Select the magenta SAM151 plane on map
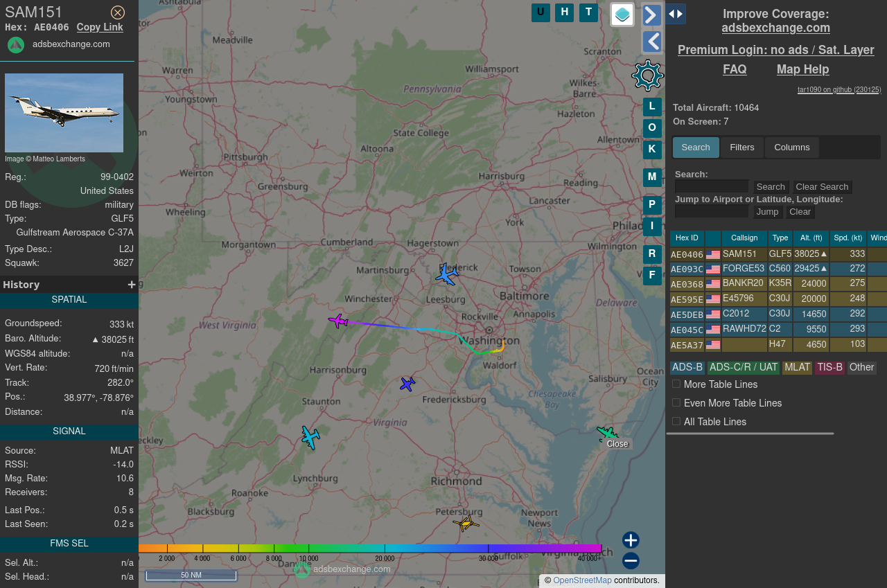Screen dimensions: 887x588 tap(338, 321)
